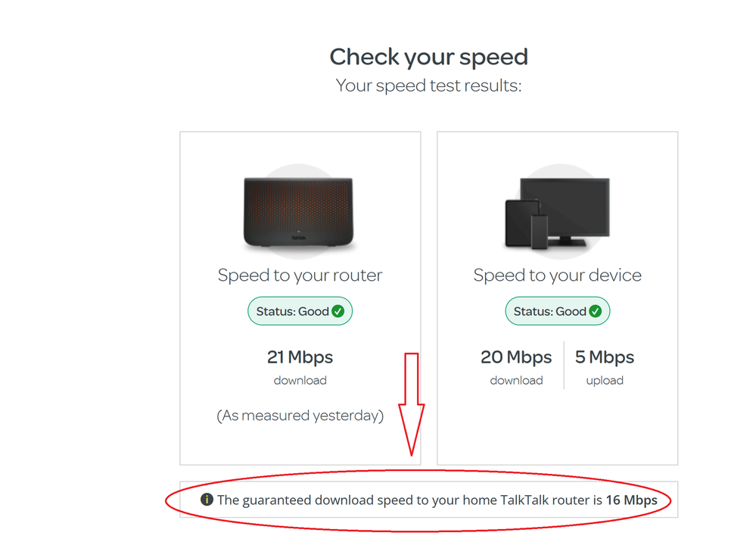
Task: Click the 'Speed to your router' title
Action: (x=300, y=276)
